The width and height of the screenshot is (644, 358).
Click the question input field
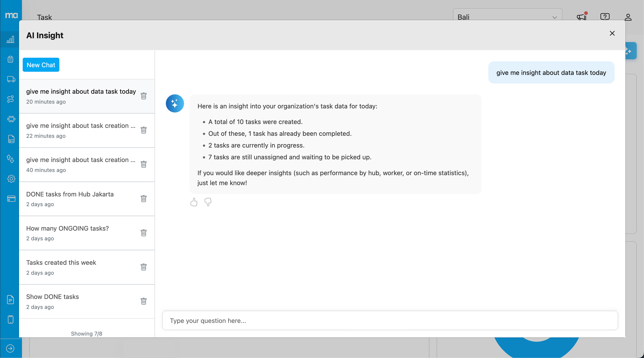coord(390,321)
